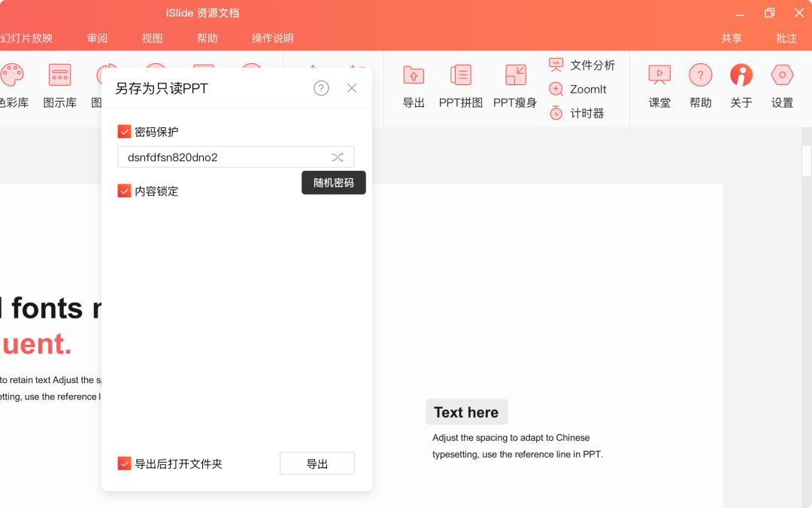812x508 pixels.
Task: Open the 课堂 classroom feature
Action: tap(659, 85)
